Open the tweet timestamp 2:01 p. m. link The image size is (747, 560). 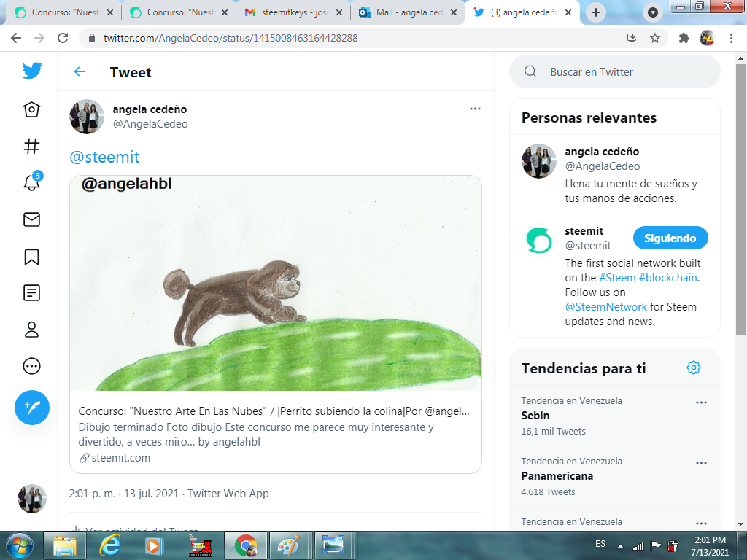pos(124,494)
